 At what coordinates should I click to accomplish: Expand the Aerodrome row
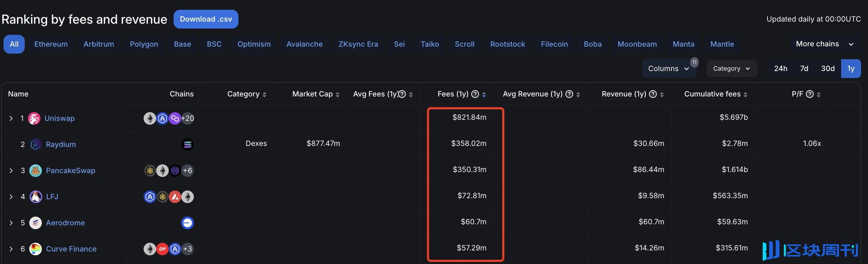click(11, 223)
